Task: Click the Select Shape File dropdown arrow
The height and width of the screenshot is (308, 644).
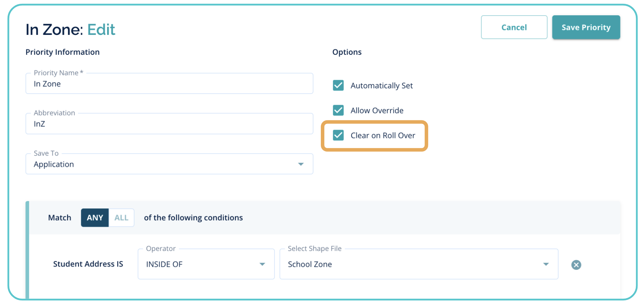Action: tap(546, 264)
